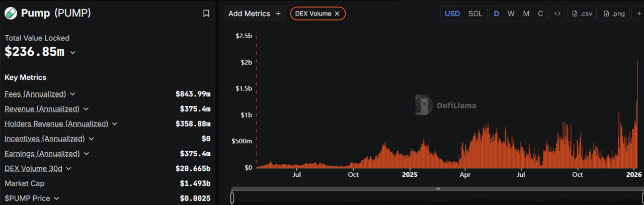Open the embed code icon button

(x=557, y=14)
